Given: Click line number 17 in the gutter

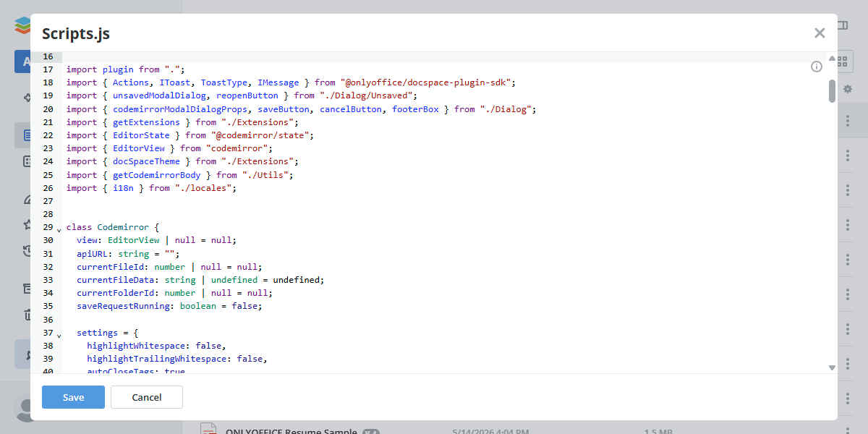Looking at the screenshot, I should [48, 69].
